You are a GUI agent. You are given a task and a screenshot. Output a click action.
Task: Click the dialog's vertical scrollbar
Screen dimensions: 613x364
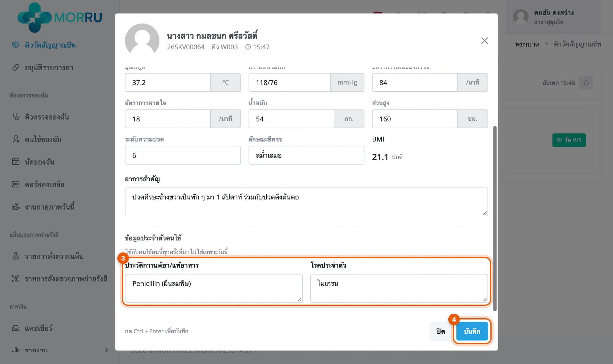[x=495, y=218]
